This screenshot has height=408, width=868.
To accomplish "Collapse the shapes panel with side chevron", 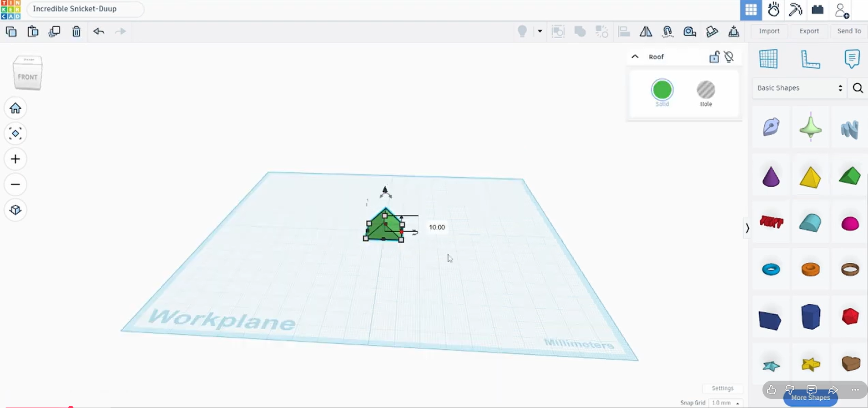I will [747, 228].
